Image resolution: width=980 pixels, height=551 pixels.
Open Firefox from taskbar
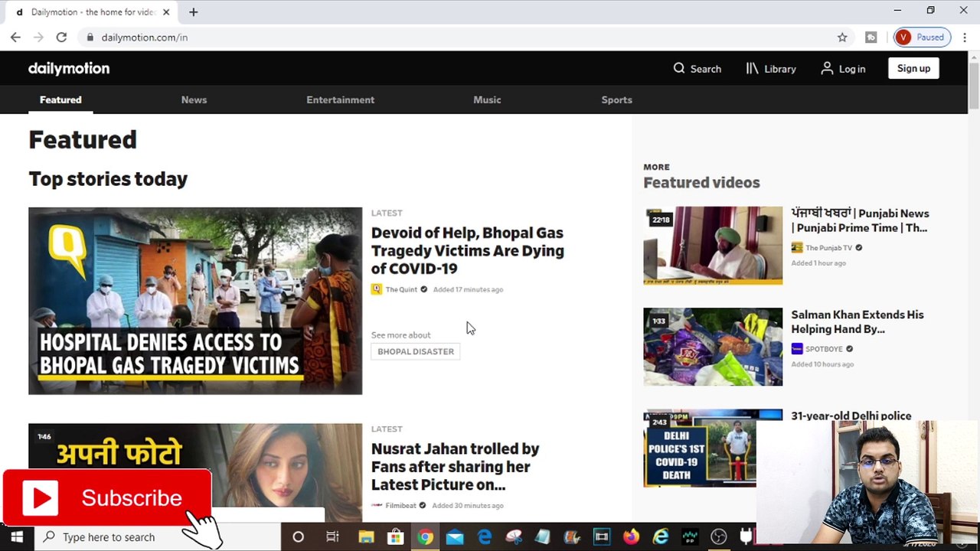[x=631, y=536]
